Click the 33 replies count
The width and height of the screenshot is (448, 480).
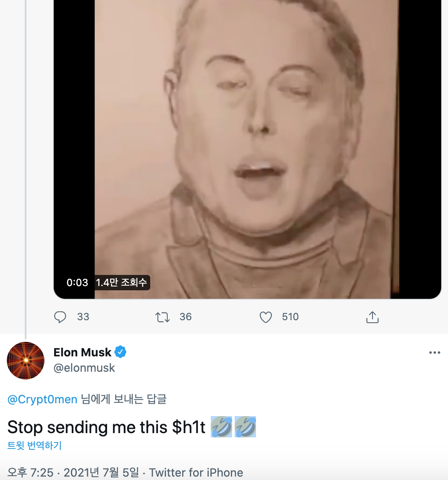(83, 317)
